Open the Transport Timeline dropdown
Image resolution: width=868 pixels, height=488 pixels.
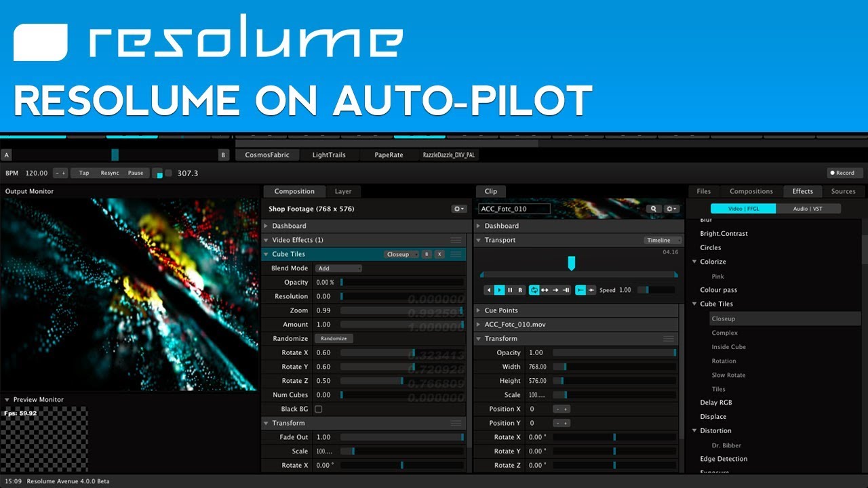click(663, 240)
